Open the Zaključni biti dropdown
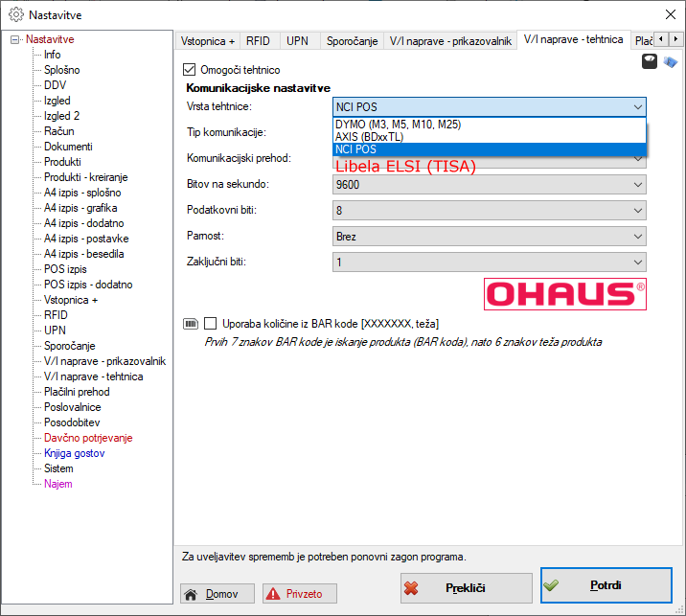This screenshot has width=686, height=616. pyautogui.click(x=489, y=262)
